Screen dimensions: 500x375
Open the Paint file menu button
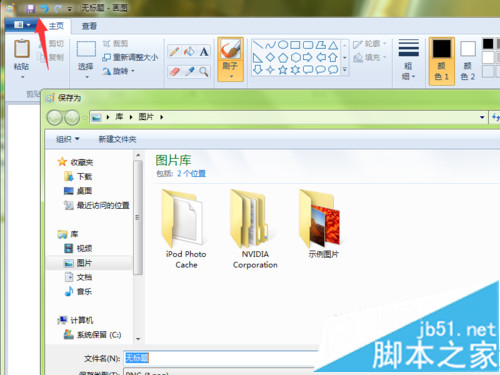[21, 25]
